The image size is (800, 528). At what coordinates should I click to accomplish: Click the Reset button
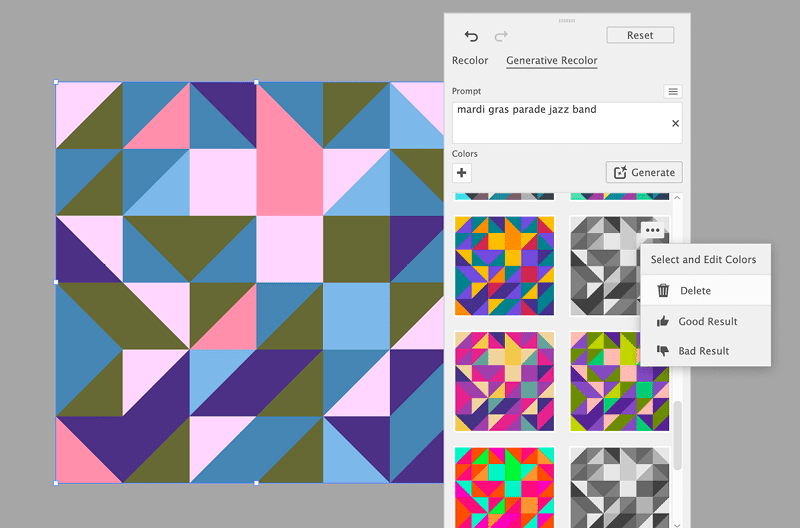point(640,35)
